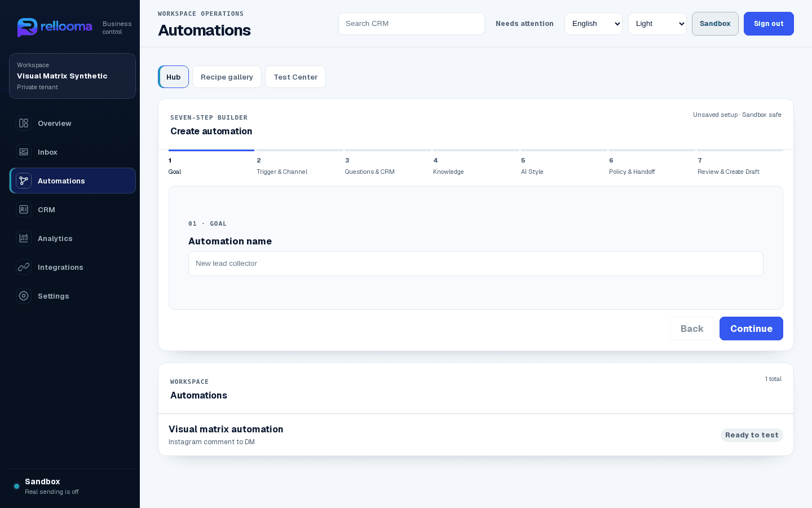Open the CRM menu label
Viewport: 812px width, 508px height.
[x=46, y=210]
